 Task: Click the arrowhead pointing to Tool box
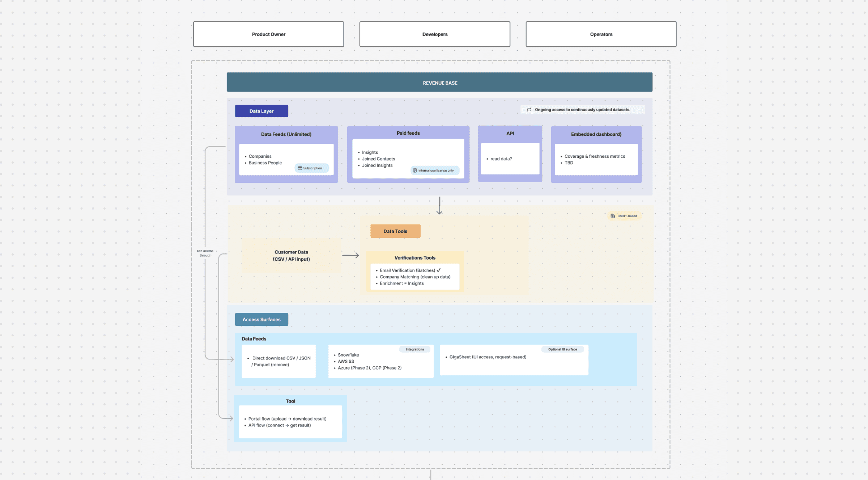point(231,418)
